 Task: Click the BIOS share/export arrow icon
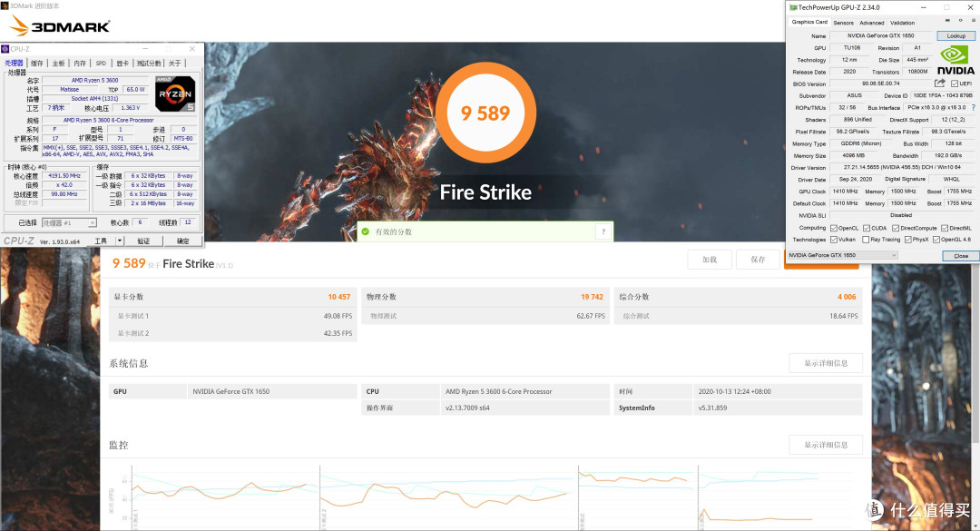pos(940,84)
